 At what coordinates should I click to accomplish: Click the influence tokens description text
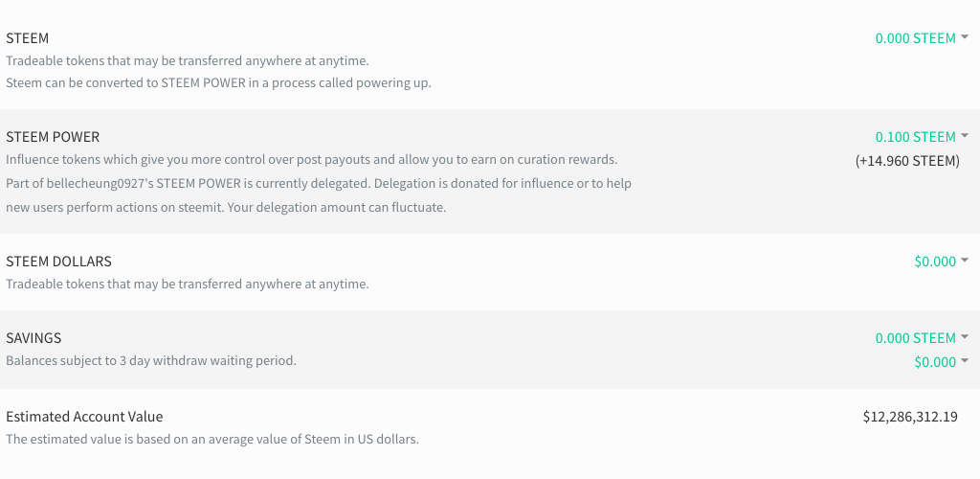tap(311, 159)
